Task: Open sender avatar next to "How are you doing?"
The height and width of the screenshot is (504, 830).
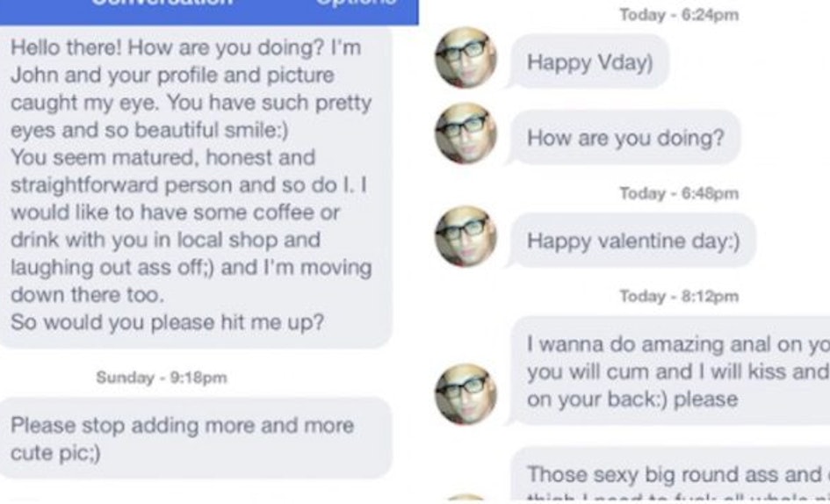Action: (466, 133)
